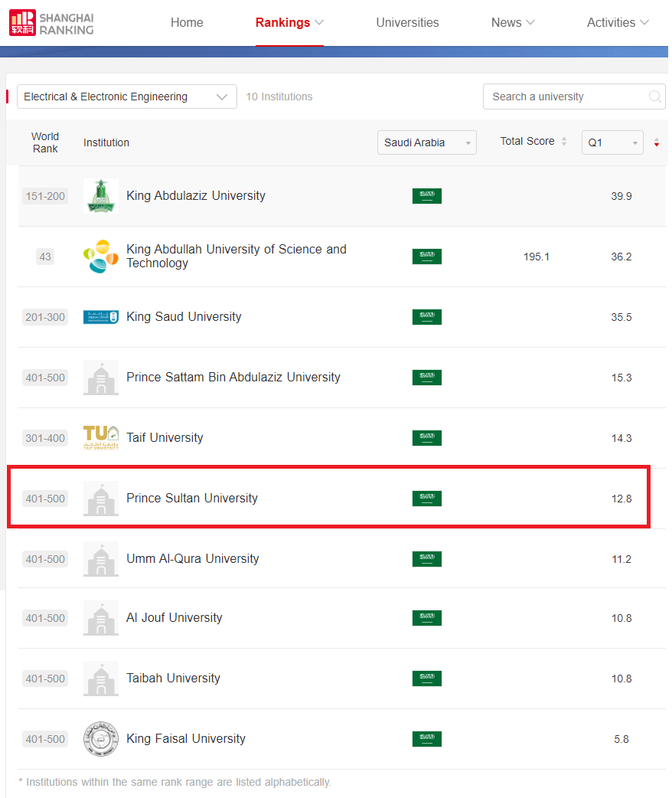Open the ShanghaiRanking logo homepage
The width and height of the screenshot is (672, 798).
pos(51,23)
